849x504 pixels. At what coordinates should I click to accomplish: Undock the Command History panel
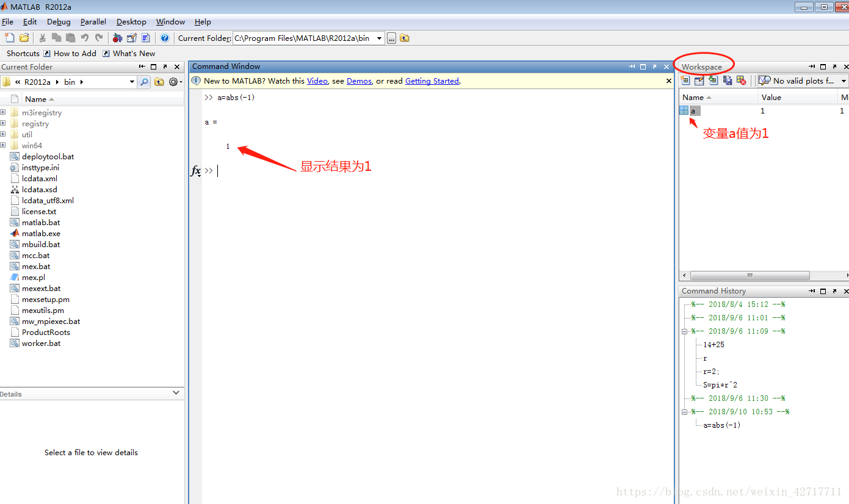click(834, 291)
